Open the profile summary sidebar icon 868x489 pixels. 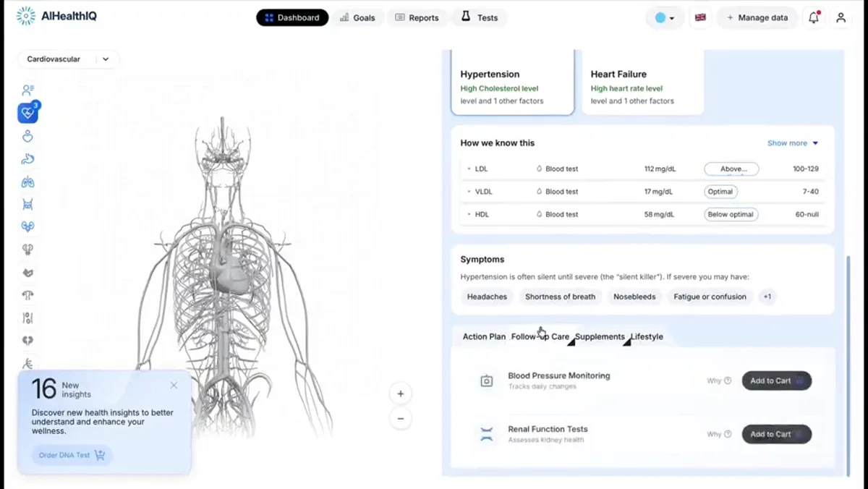click(x=28, y=90)
